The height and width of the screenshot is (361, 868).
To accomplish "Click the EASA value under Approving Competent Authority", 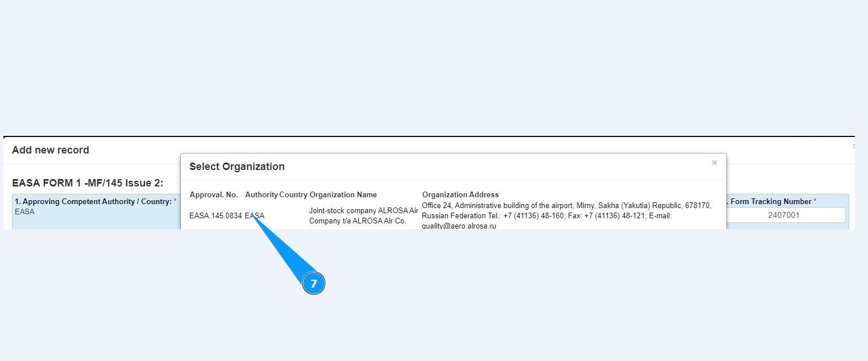I will coord(24,212).
